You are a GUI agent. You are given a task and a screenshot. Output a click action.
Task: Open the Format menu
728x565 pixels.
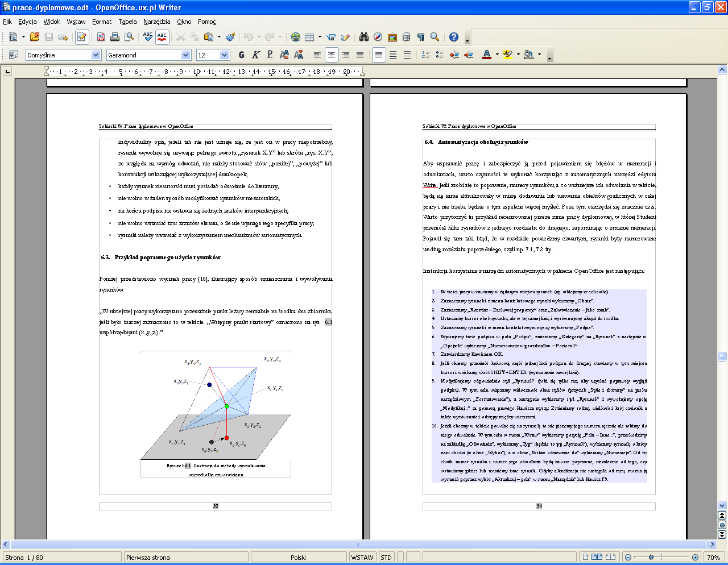click(x=102, y=22)
